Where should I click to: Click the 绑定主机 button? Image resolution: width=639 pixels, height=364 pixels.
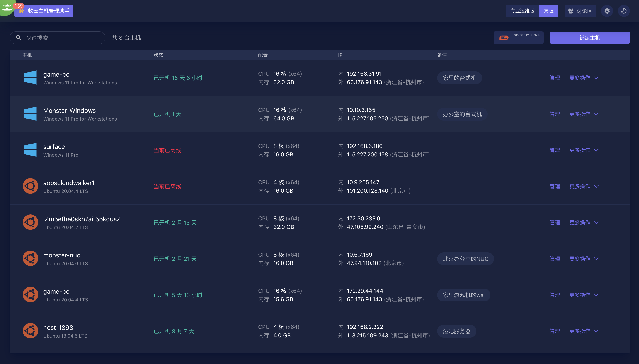click(589, 38)
